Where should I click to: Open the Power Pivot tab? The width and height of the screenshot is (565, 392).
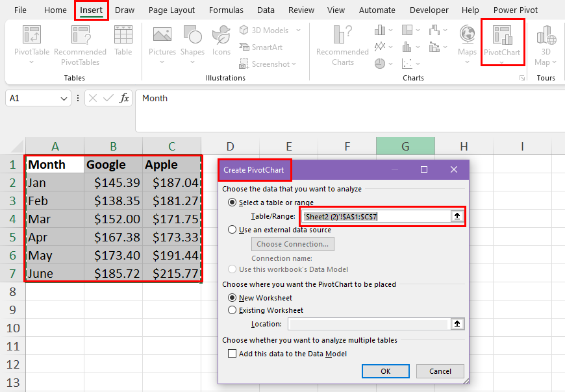pos(515,10)
